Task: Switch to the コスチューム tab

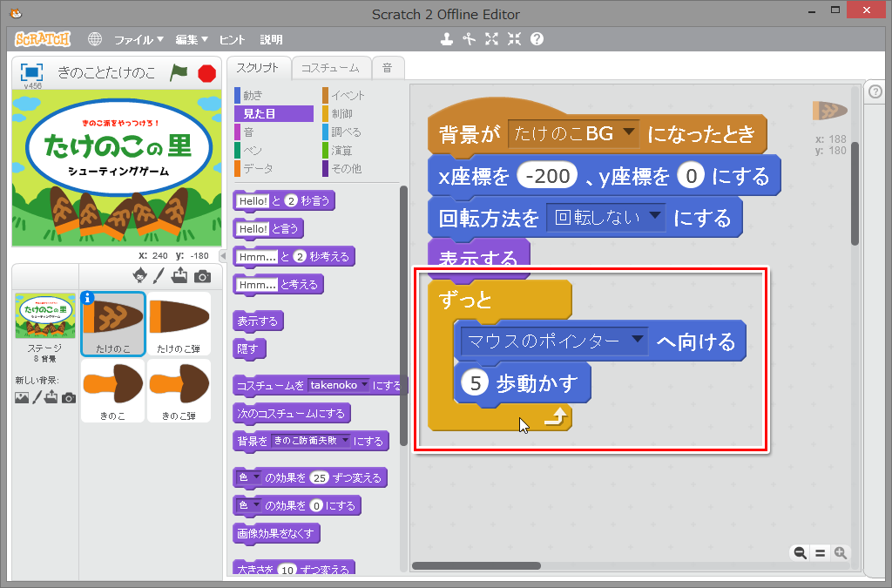Action: pos(330,68)
